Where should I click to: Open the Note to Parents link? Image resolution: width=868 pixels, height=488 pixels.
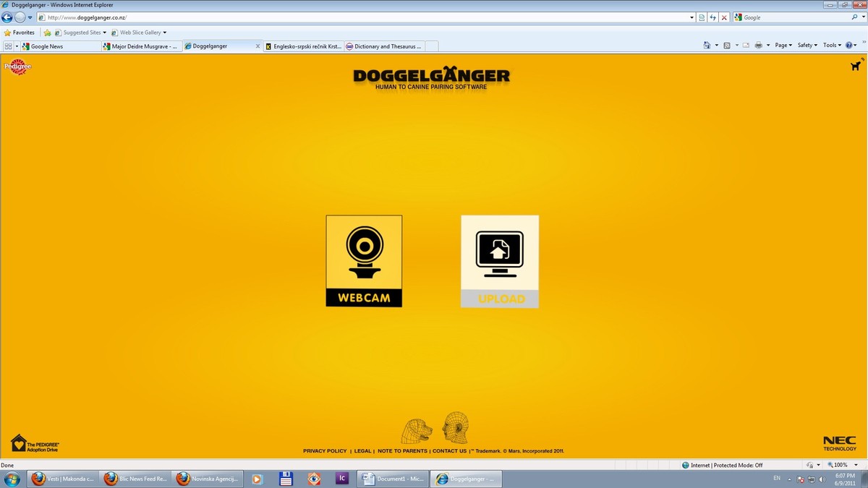point(402,451)
